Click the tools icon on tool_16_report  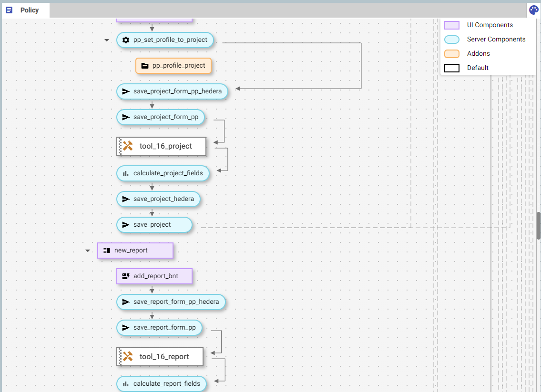coord(128,357)
